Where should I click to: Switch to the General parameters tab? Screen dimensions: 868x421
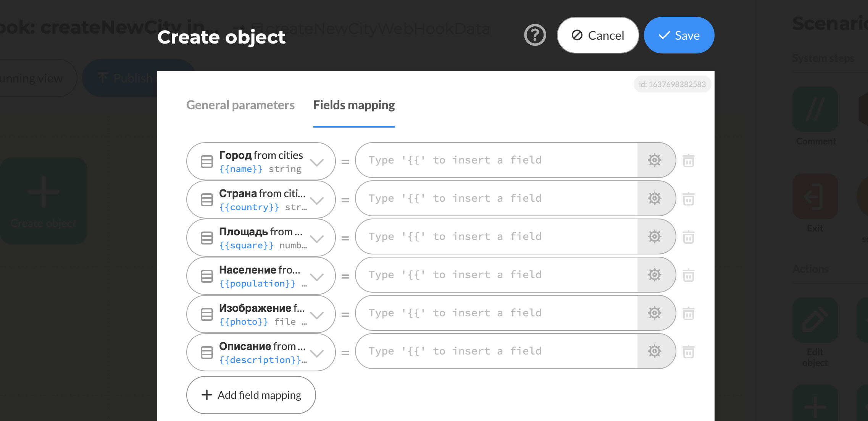click(x=240, y=105)
